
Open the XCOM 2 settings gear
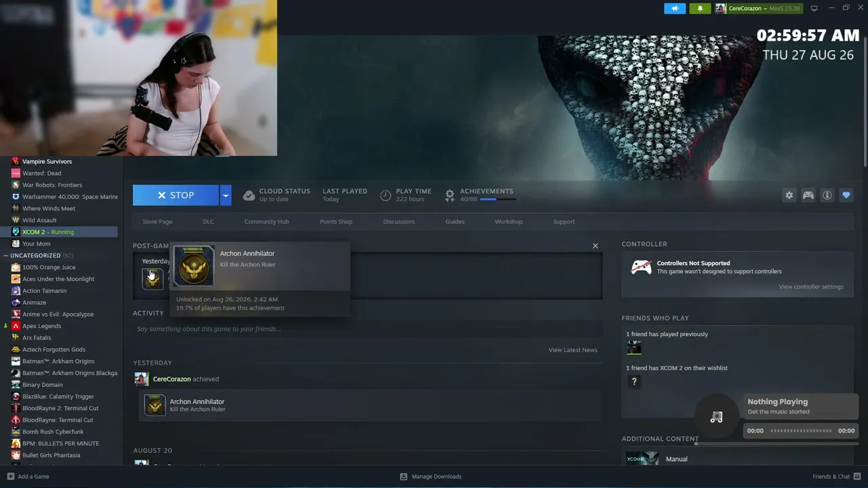[789, 195]
